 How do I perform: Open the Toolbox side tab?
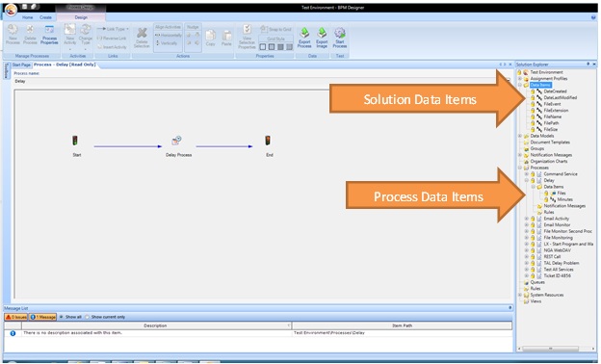[6, 70]
